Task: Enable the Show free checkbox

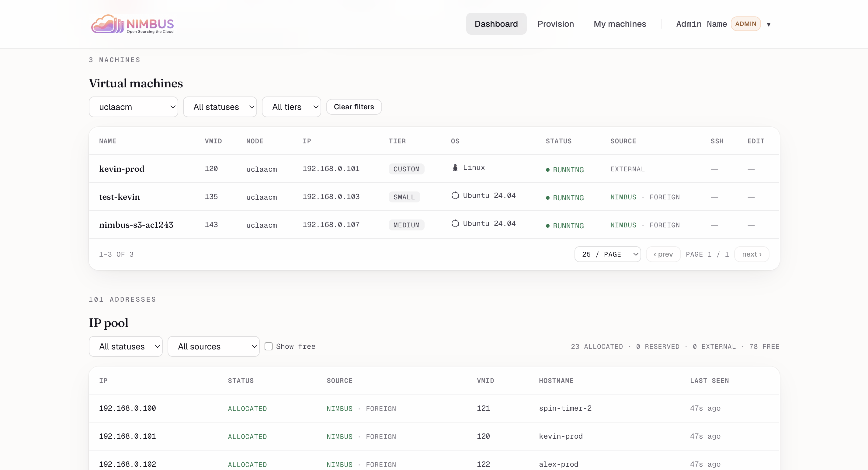Action: pos(268,347)
